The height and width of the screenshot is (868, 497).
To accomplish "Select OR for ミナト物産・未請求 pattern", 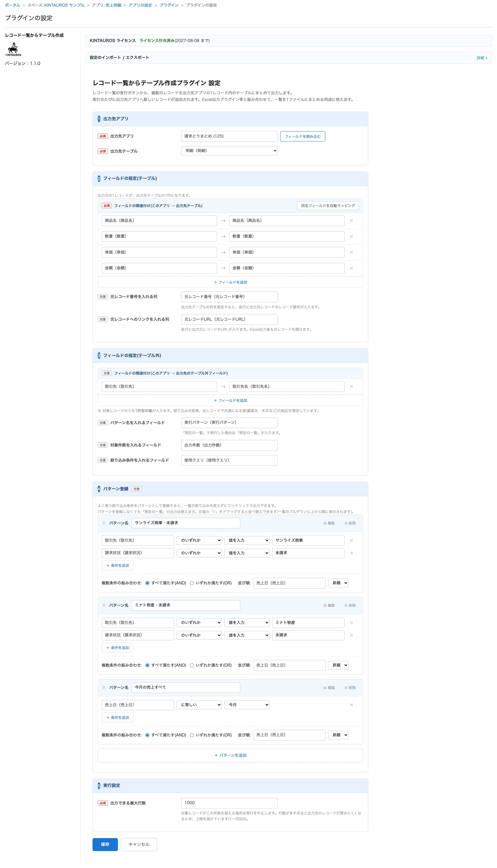I will pyautogui.click(x=192, y=666).
